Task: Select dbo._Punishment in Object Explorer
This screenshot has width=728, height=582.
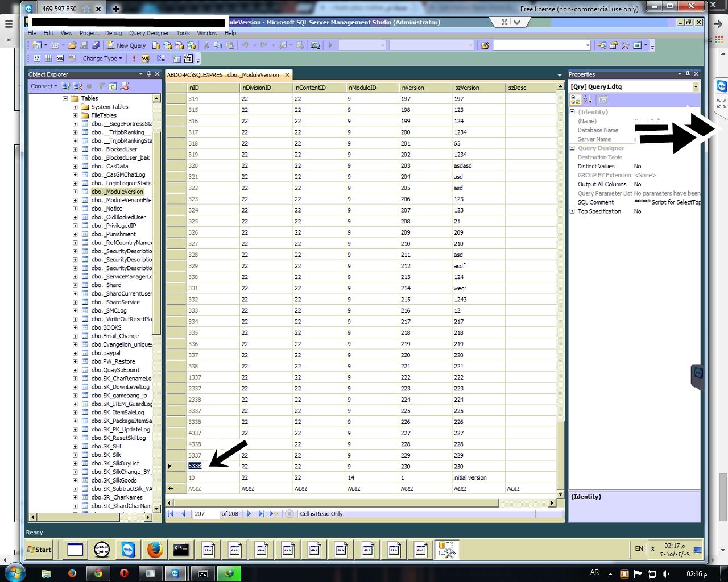Action: 114,234
